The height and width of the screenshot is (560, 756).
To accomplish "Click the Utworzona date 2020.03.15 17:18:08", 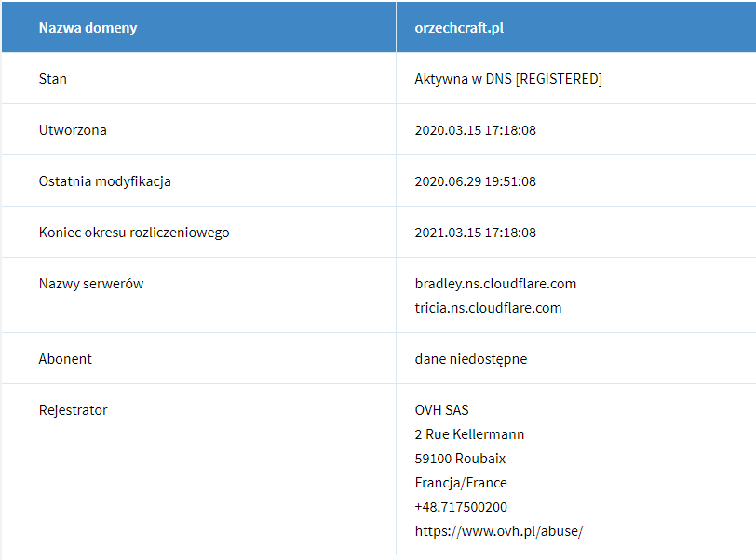I will pos(475,130).
